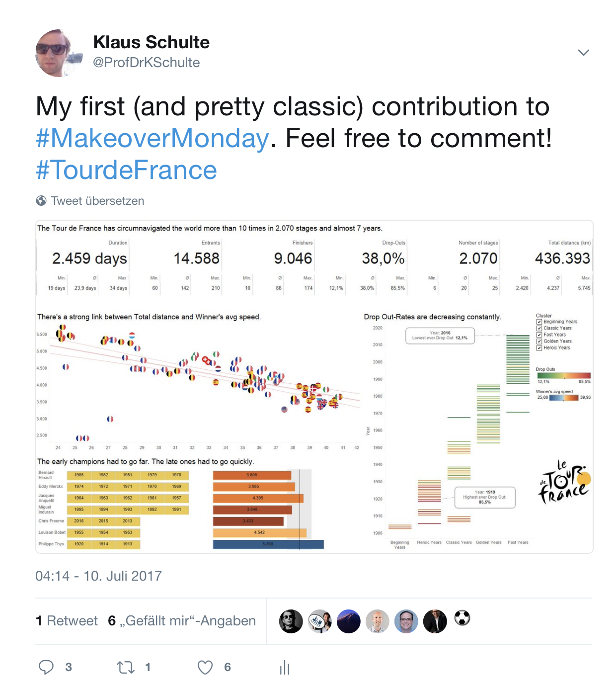Toggle the Beginning Years cluster checkbox

click(539, 322)
